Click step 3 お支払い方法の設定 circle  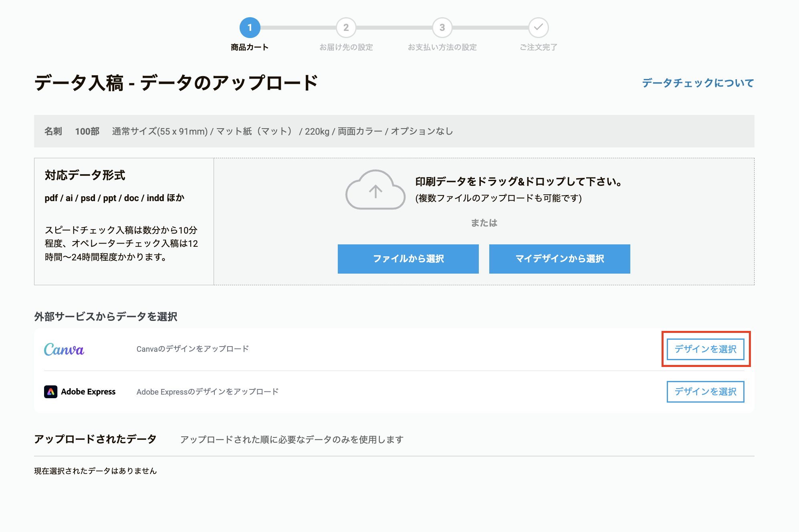442,28
